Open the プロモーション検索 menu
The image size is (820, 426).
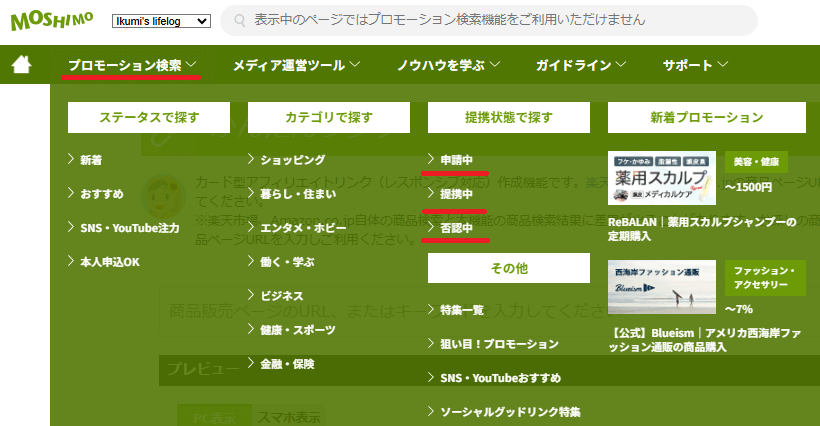tap(132, 65)
